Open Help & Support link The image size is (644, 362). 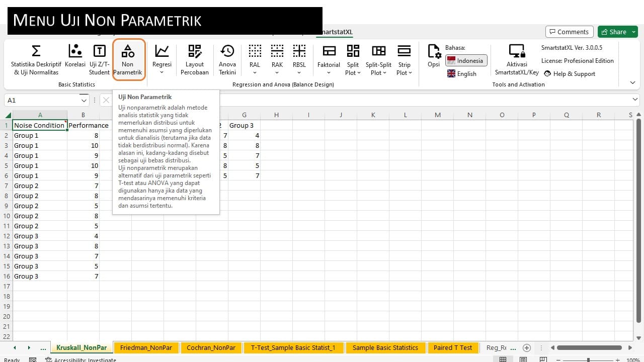pyautogui.click(x=570, y=74)
